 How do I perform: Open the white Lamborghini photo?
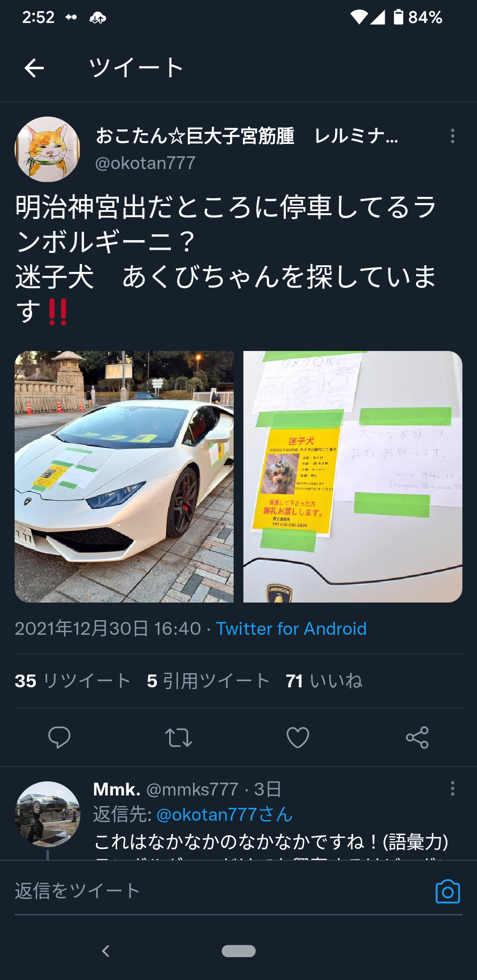point(124,477)
